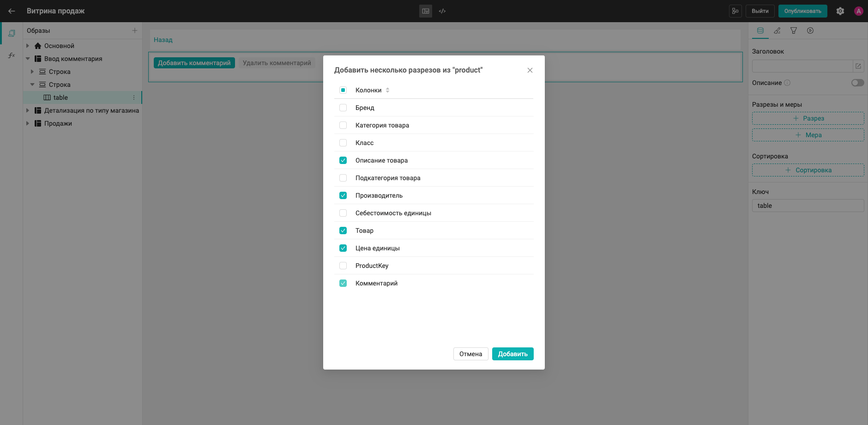
Task: Toggle the select-all Колонки checkbox
Action: coord(343,90)
